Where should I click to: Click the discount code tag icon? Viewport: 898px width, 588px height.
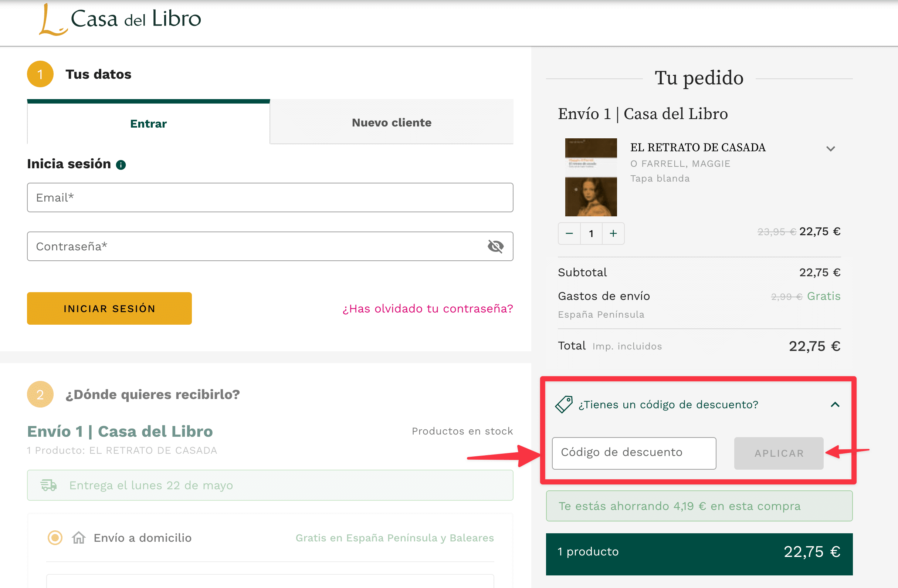click(x=564, y=405)
